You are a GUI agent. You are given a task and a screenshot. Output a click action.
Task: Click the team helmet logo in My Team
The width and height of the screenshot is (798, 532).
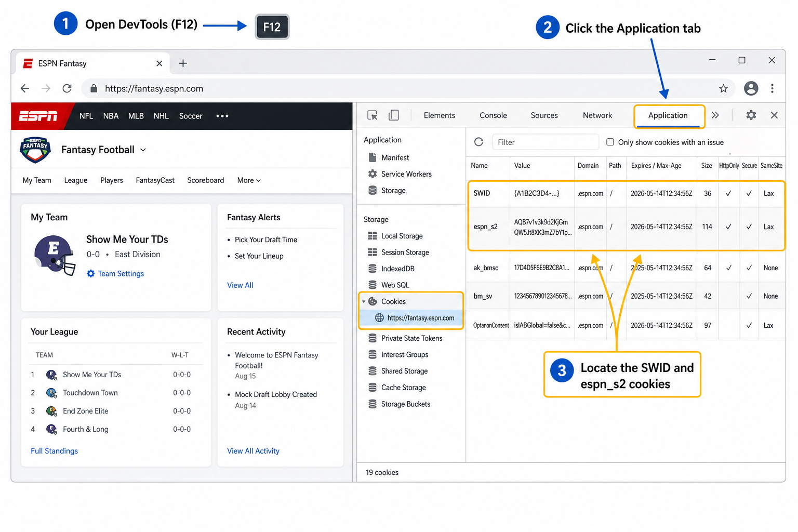click(55, 255)
